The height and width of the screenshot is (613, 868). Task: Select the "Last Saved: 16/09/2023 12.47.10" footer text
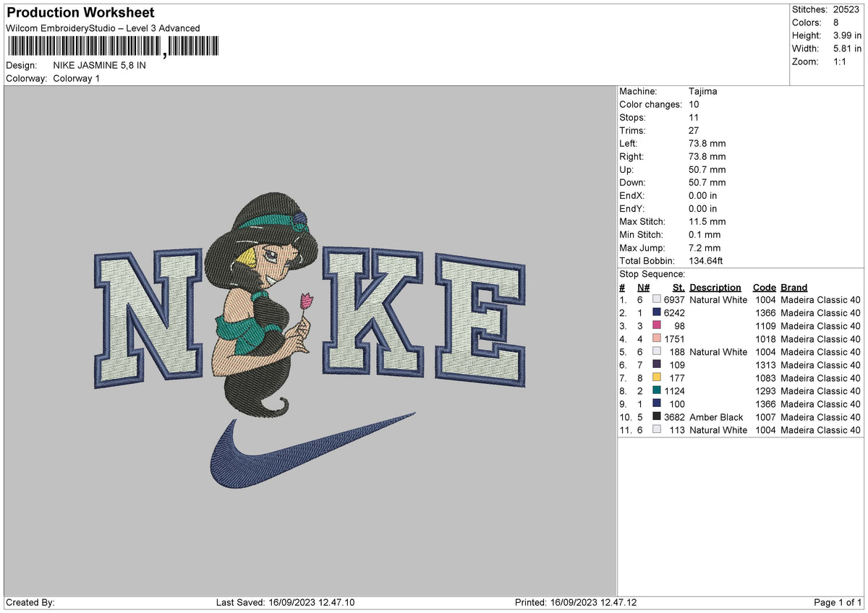(285, 603)
